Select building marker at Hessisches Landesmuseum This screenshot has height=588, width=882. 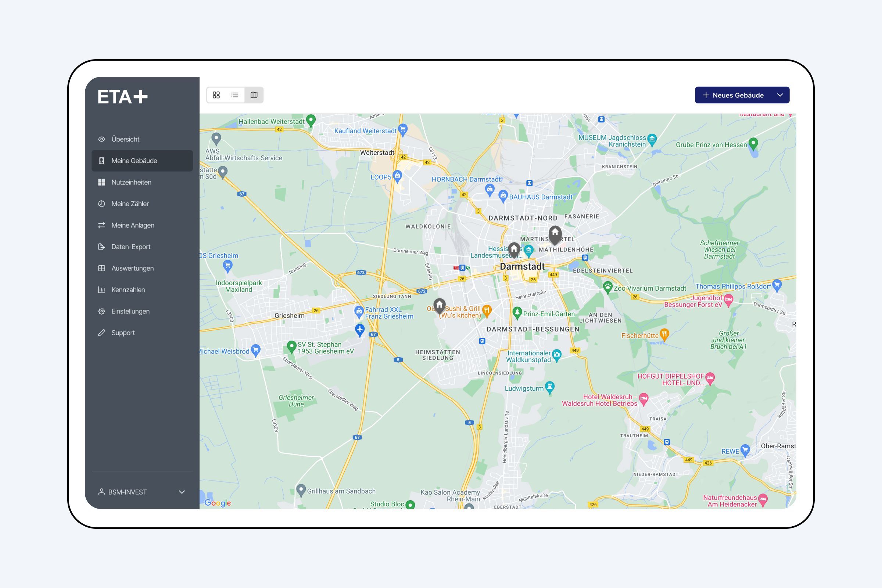coord(514,250)
